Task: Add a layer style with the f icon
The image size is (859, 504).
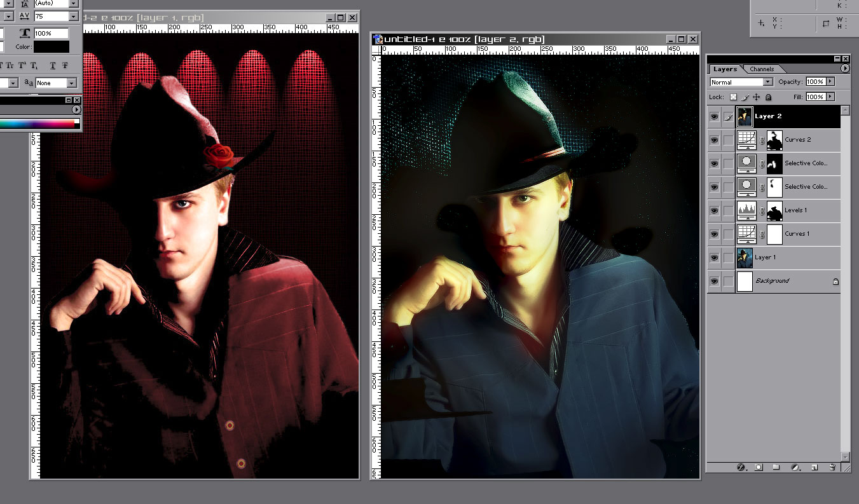Action: tap(741, 467)
